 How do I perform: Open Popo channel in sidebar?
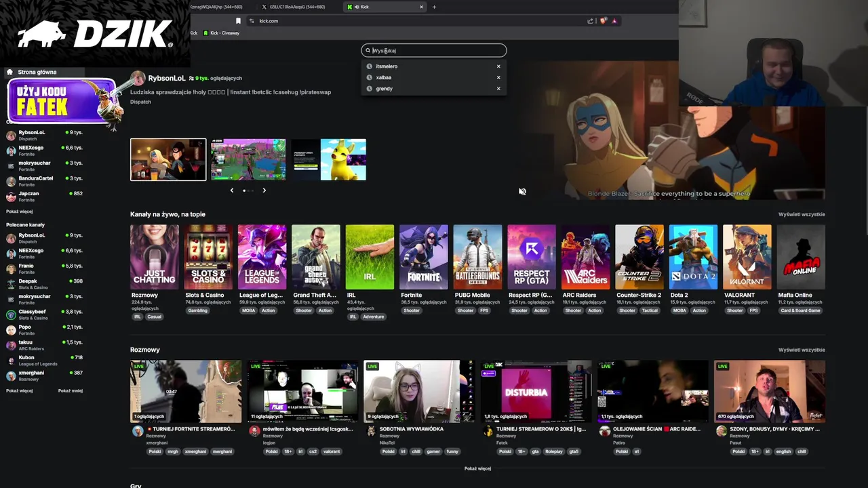click(x=45, y=329)
